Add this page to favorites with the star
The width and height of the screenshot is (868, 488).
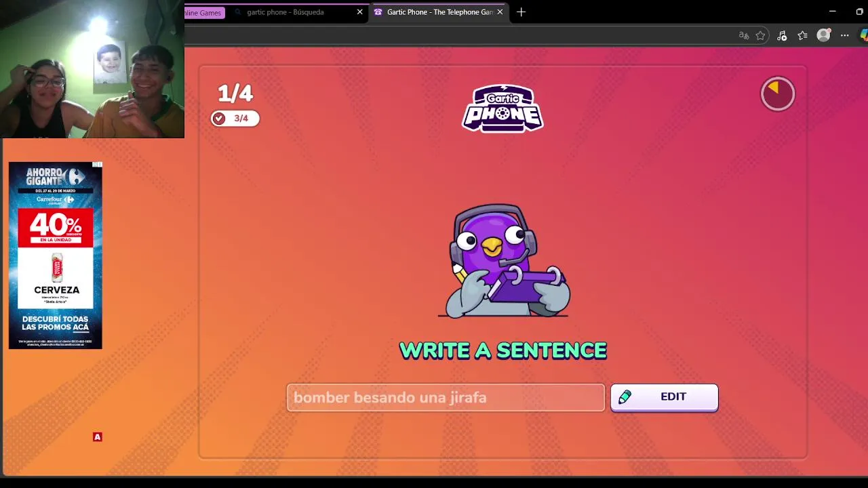[761, 36]
